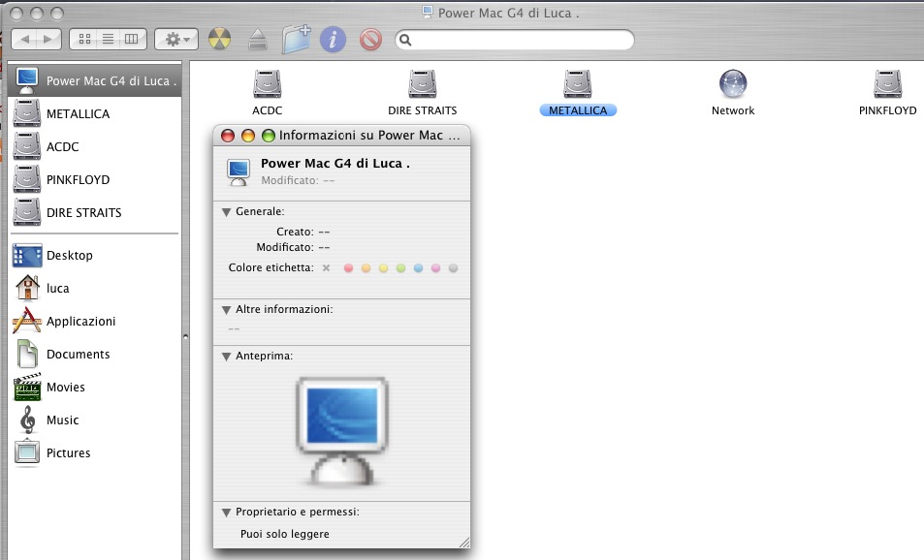Choose the blue label color
The width and height of the screenshot is (924, 560).
click(x=418, y=268)
